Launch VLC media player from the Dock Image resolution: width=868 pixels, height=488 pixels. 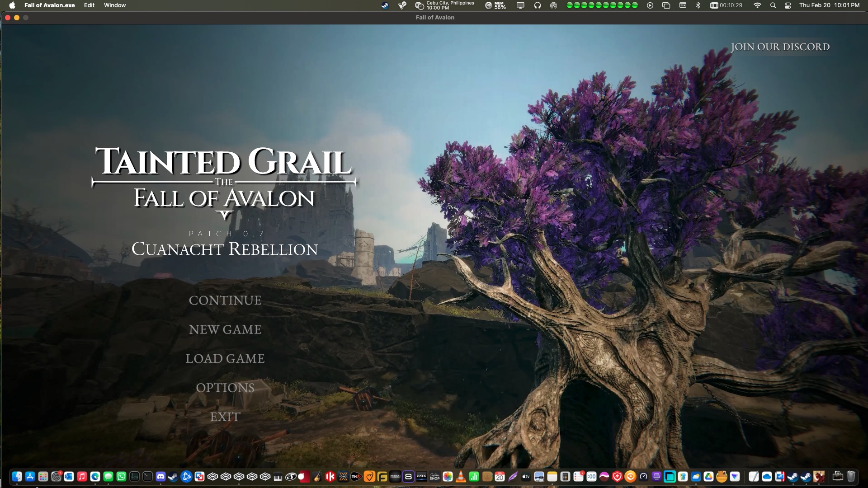point(460,477)
